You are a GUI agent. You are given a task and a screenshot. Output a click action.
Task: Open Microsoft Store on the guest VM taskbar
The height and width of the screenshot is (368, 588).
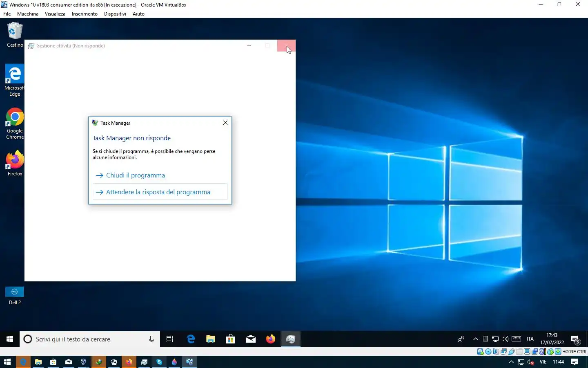click(x=231, y=339)
